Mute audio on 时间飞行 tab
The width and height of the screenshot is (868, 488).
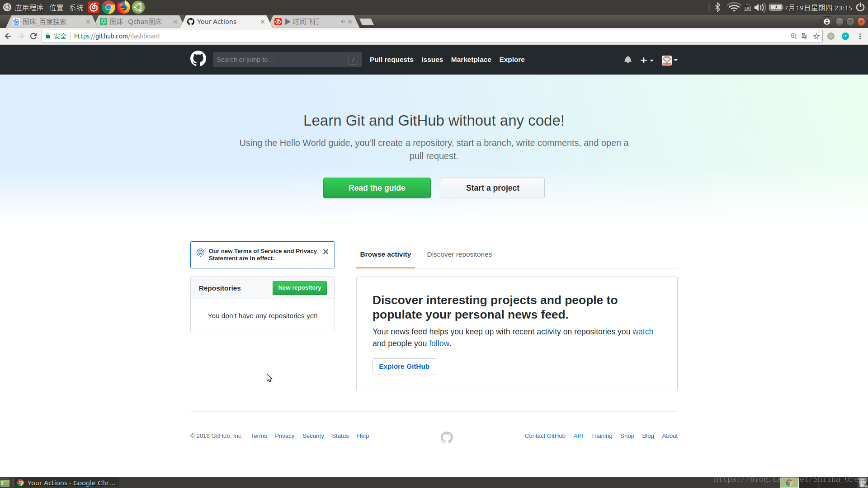coord(343,22)
